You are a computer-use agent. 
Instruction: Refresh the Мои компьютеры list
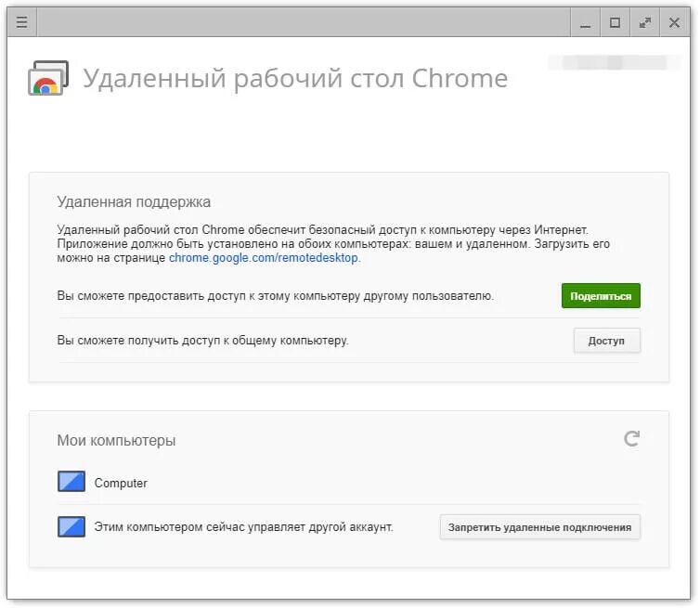coord(631,439)
